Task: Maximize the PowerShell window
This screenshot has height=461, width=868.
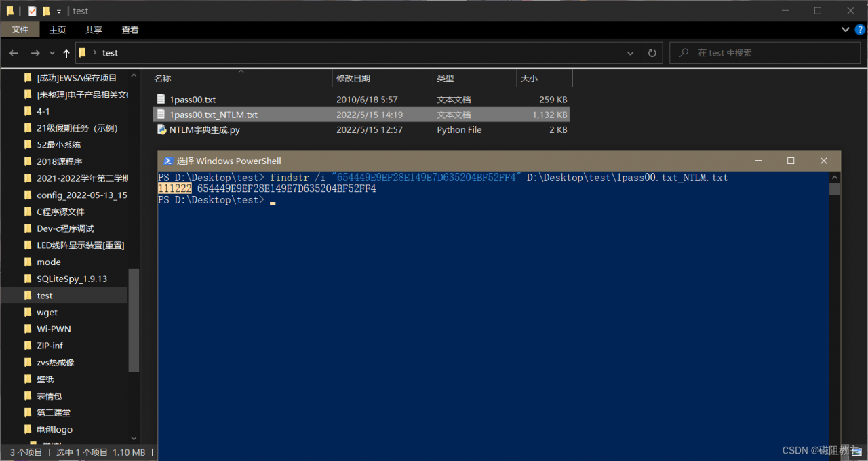Action: pos(791,161)
